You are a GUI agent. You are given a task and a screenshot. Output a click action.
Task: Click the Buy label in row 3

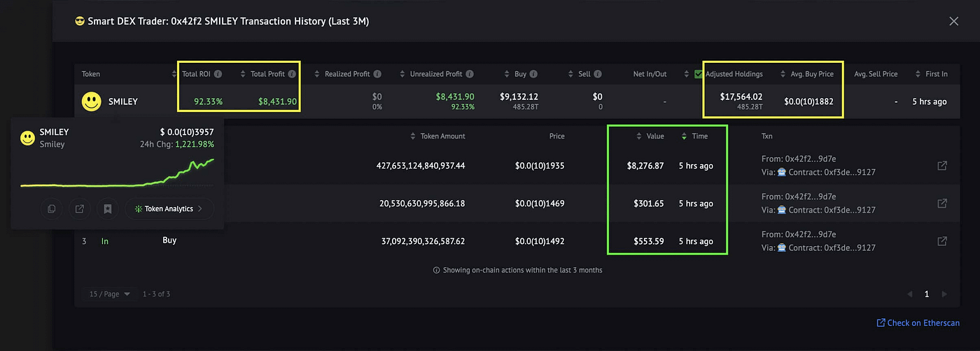(169, 240)
